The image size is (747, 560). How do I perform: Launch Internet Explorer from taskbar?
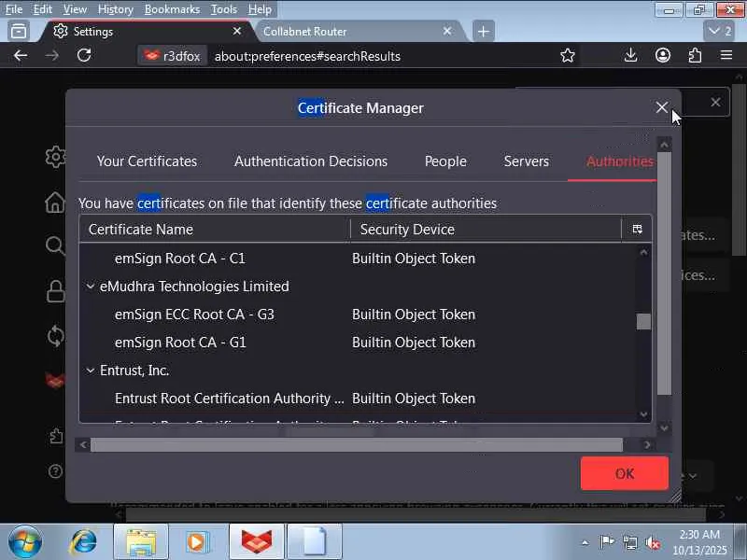pyautogui.click(x=84, y=542)
